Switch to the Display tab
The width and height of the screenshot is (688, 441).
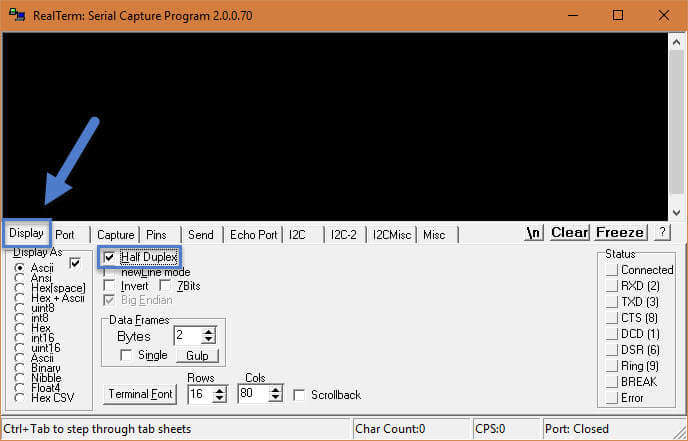point(26,233)
